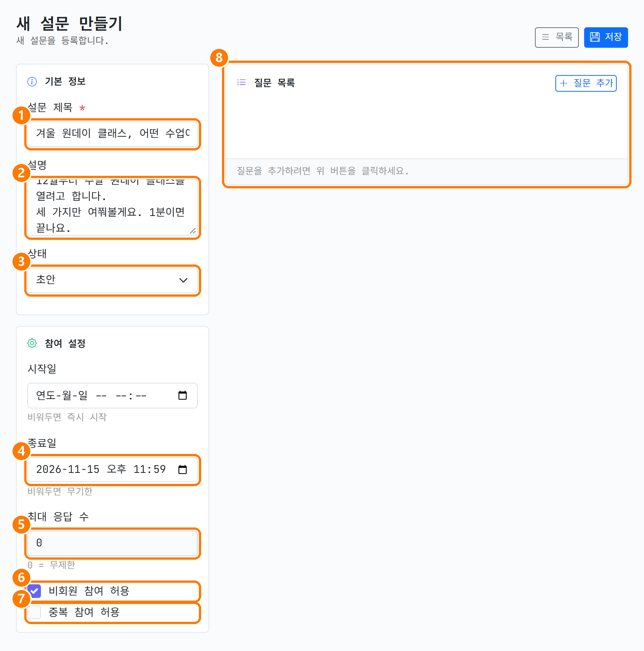Click the list lines icon in 목록 button

point(546,37)
